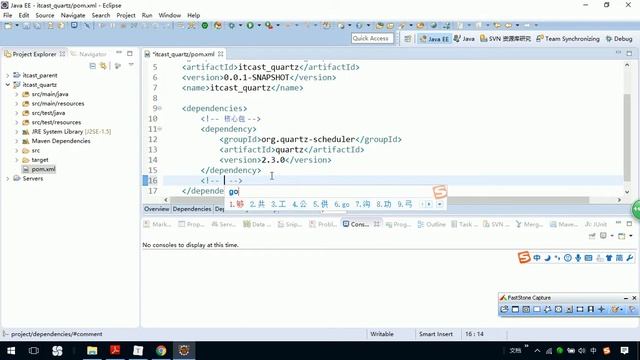The image size is (640, 360).
Task: Click the New wizard toolbar icon
Action: click(8, 25)
